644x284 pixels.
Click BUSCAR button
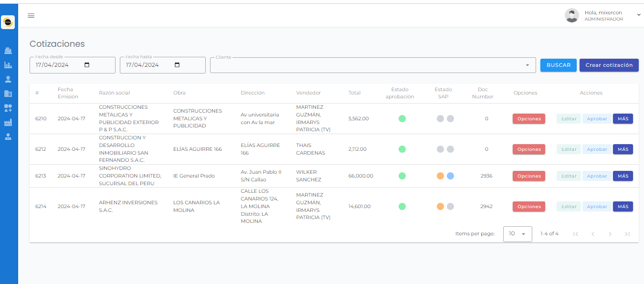pos(558,65)
